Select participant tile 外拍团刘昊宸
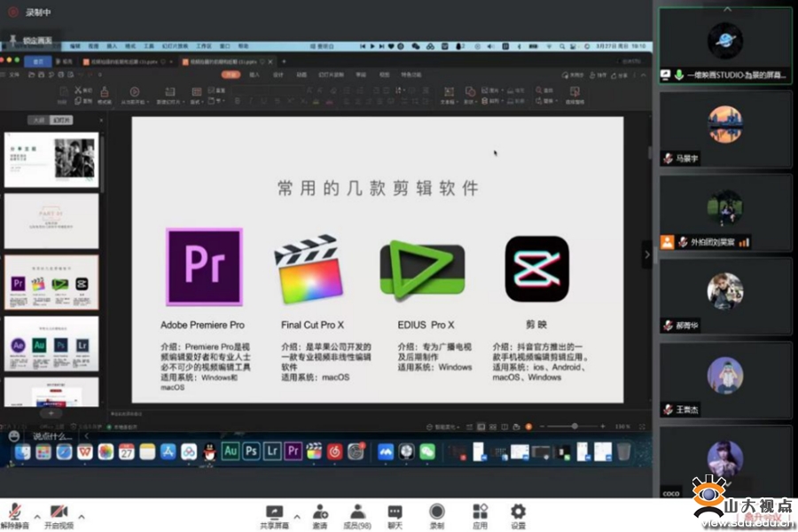Screen dimensions: 798x532 click(x=725, y=213)
